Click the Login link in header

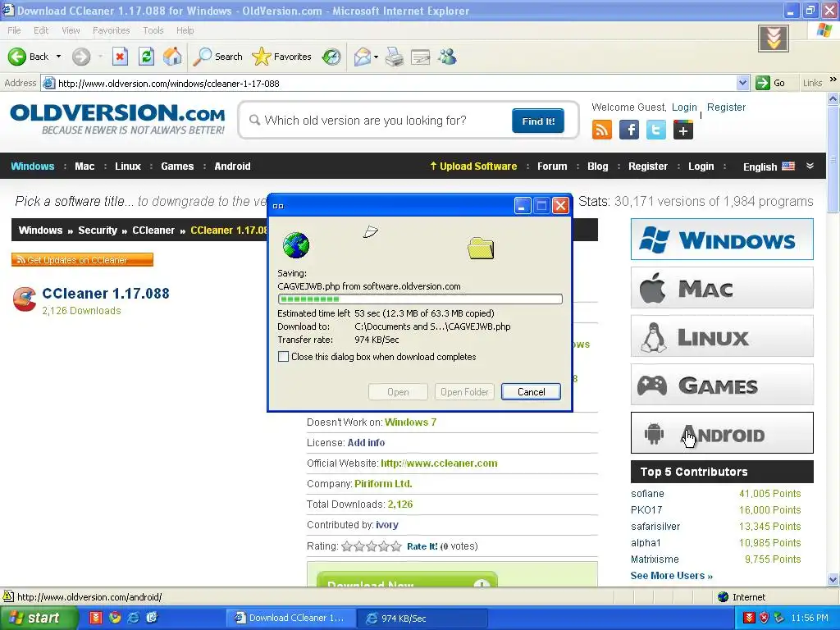coord(684,107)
